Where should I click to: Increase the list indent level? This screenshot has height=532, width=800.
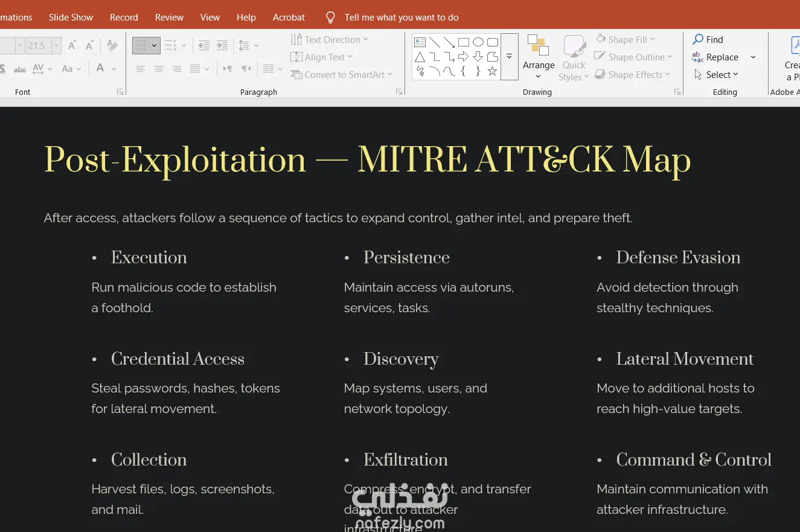(222, 45)
